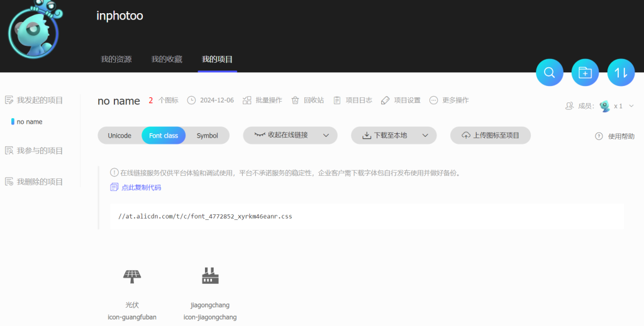This screenshot has width=644, height=326.
Task: Click the jiagongchang icon name label
Action: click(210, 305)
